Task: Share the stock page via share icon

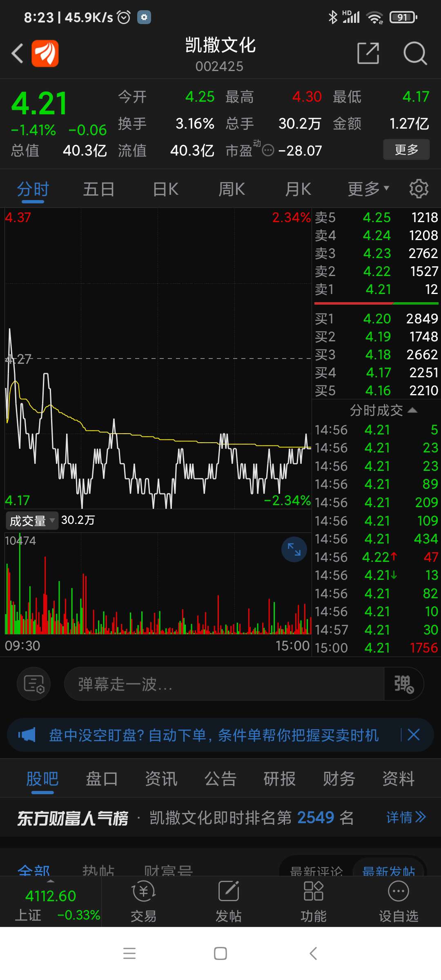Action: coord(368,53)
